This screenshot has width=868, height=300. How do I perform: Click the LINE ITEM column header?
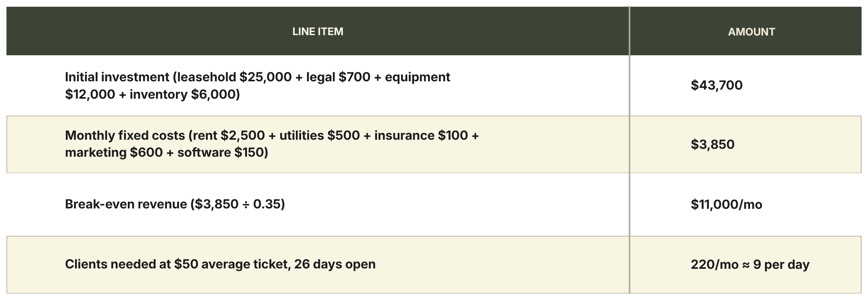[318, 31]
